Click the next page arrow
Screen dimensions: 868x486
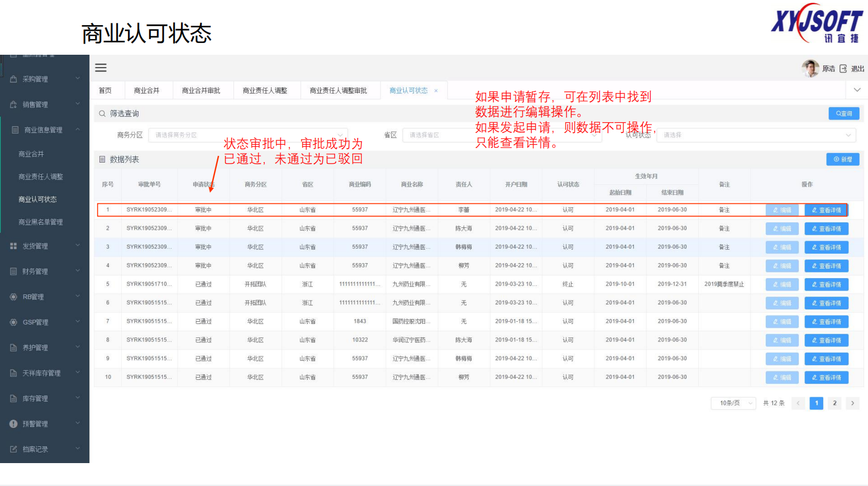852,403
